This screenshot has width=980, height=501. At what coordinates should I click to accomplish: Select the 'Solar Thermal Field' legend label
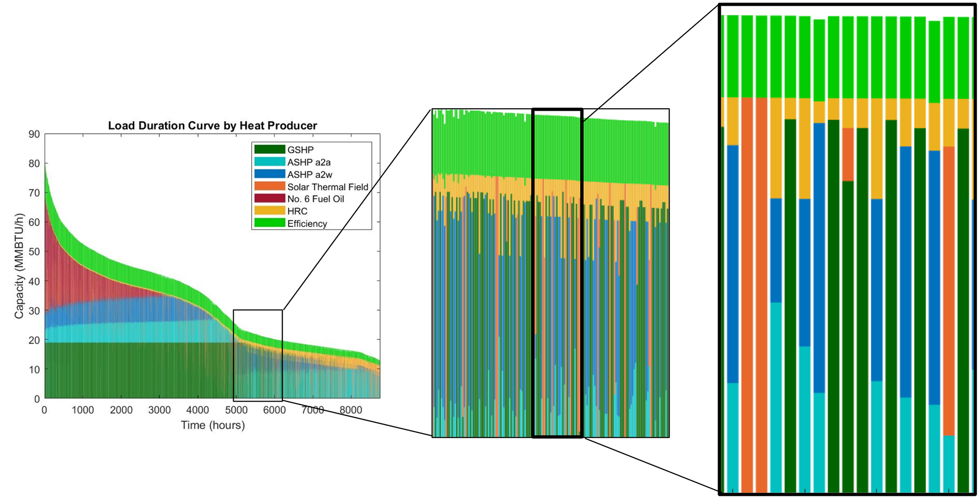click(x=328, y=187)
